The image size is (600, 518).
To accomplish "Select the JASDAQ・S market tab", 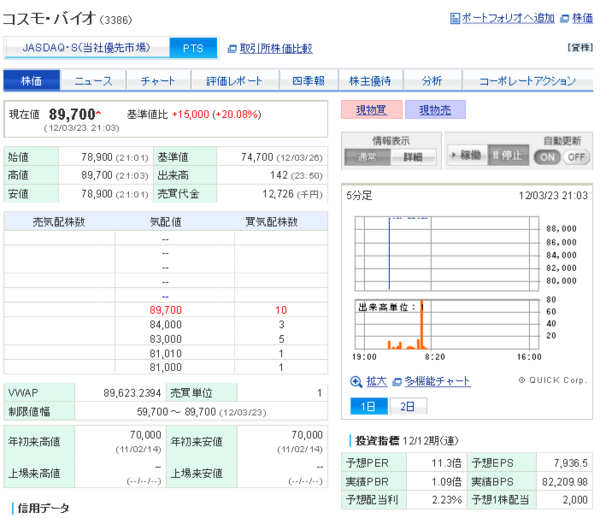I will coord(86,48).
